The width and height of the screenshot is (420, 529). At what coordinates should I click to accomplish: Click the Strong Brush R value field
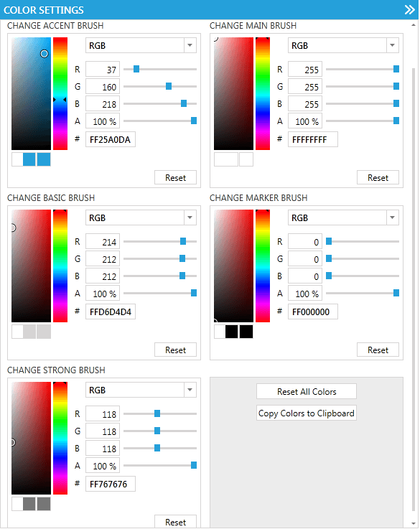tap(103, 413)
